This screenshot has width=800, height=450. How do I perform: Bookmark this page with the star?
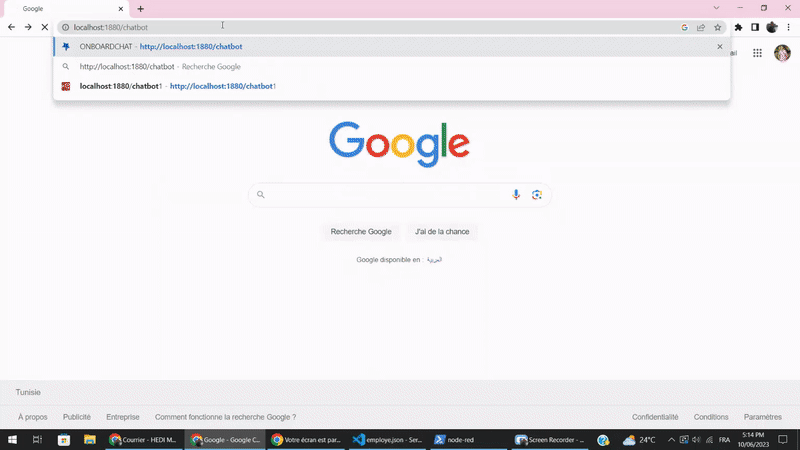pyautogui.click(x=718, y=28)
